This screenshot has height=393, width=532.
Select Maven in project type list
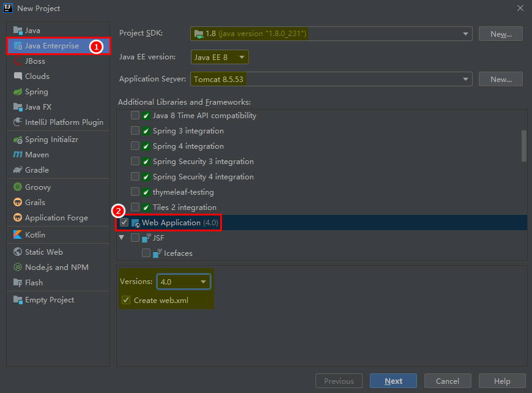[58, 154]
